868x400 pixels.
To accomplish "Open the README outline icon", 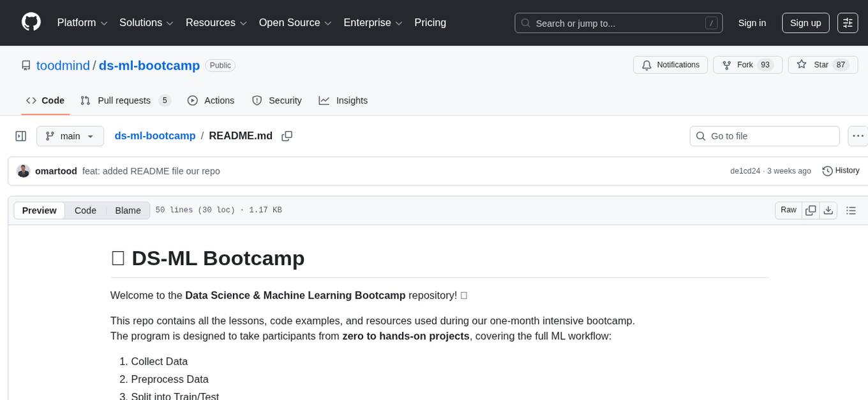I will click(x=851, y=210).
